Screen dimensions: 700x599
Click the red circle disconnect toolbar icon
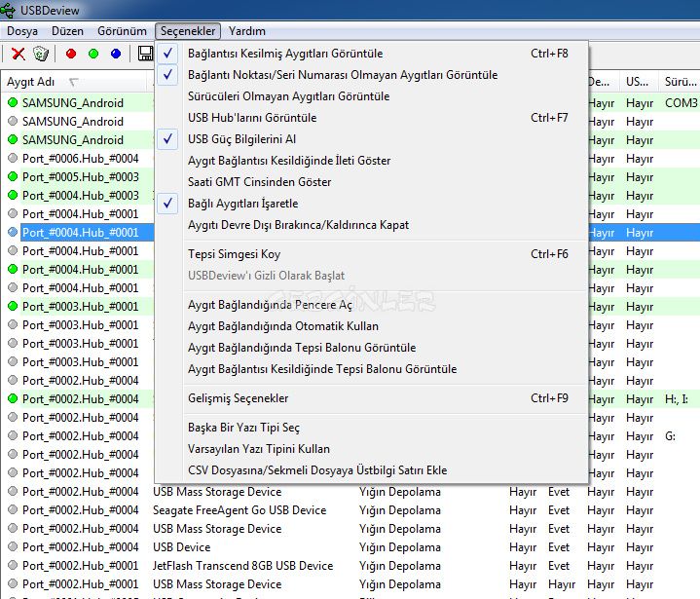tap(71, 54)
